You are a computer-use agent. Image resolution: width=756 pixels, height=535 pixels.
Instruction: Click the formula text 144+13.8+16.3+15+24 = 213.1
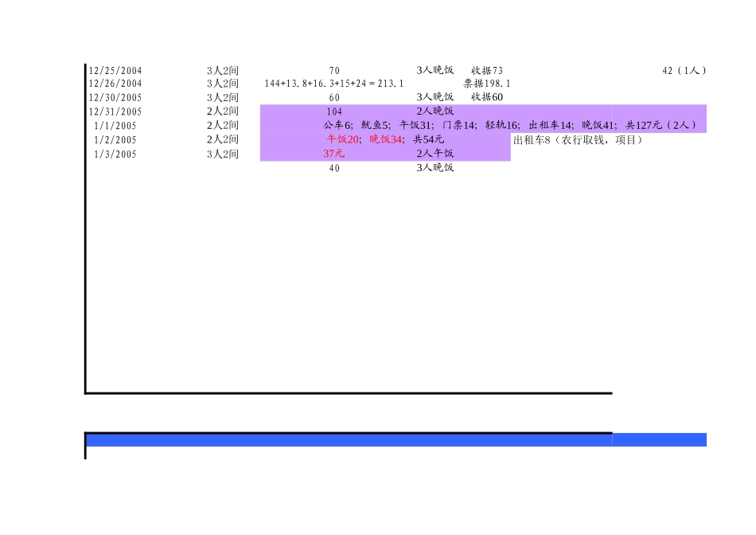pos(334,84)
